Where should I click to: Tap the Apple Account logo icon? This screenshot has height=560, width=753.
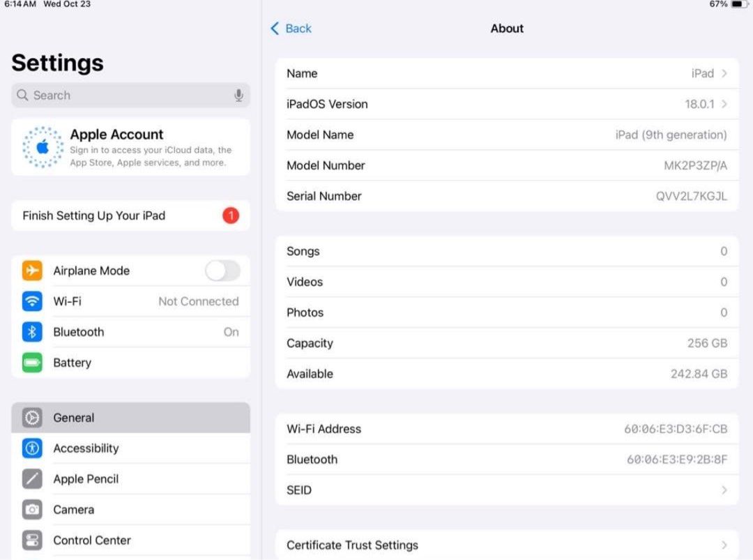pos(43,147)
